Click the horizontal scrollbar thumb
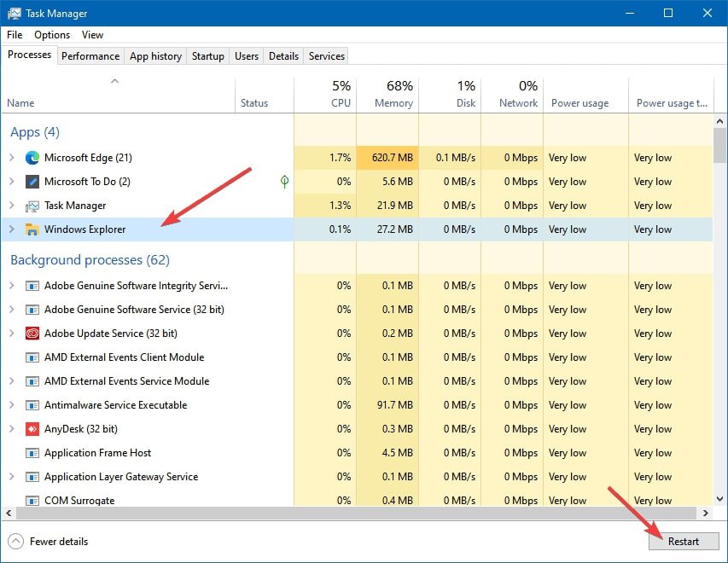 click(x=356, y=513)
